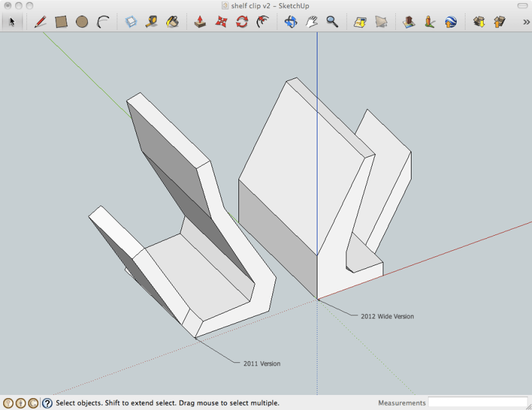Select the Paint Bucket tool
This screenshot has height=410, width=532.
pos(172,22)
